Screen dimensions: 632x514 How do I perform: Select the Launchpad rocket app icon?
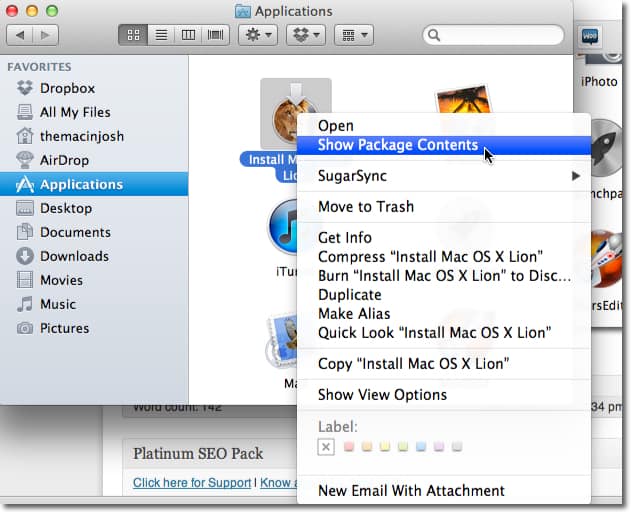607,148
